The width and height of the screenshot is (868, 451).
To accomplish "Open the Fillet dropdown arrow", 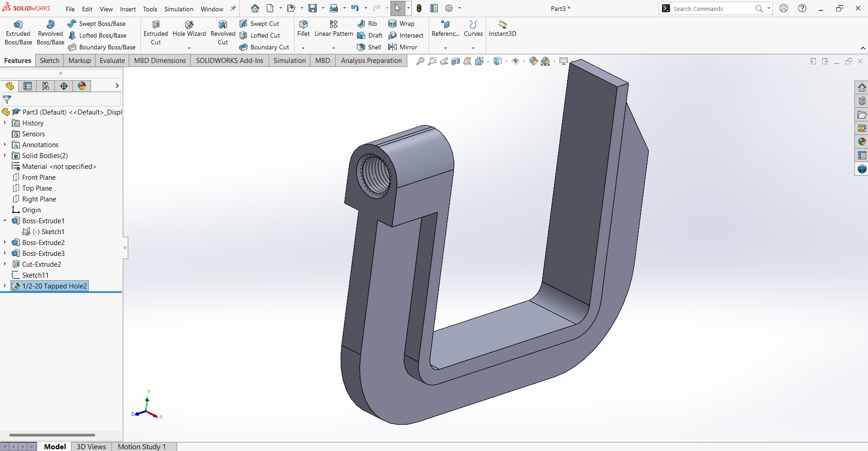I will [303, 48].
